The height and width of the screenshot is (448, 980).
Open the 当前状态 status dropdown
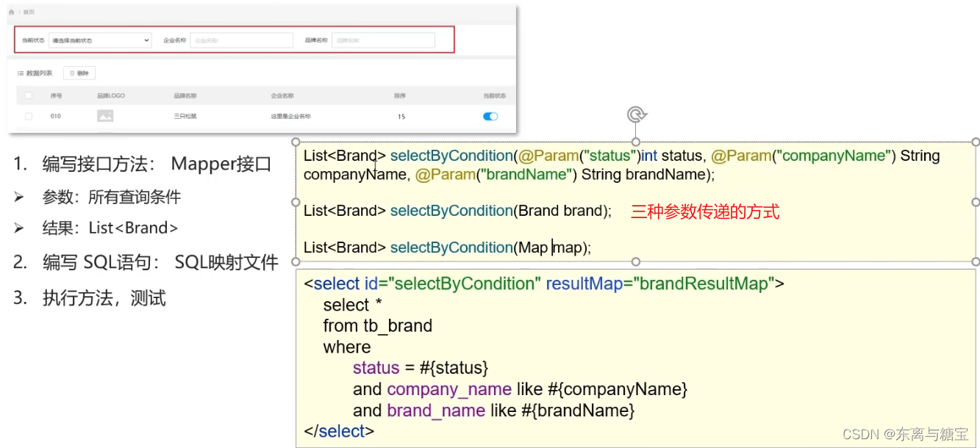[100, 40]
